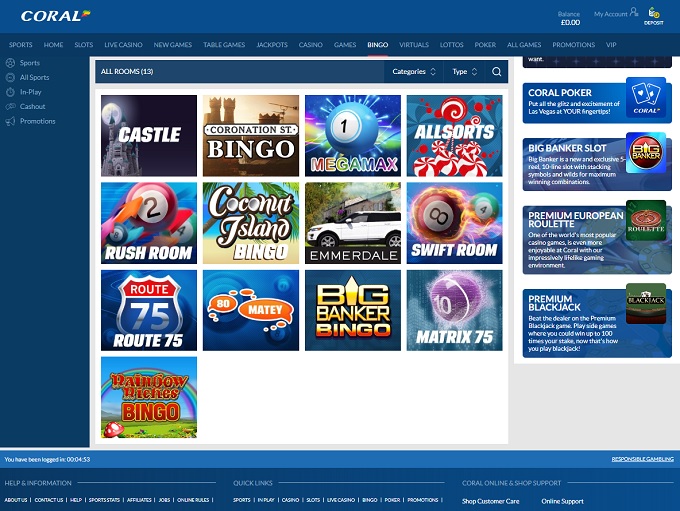Click the Cashout icon in sidebar

(10, 107)
